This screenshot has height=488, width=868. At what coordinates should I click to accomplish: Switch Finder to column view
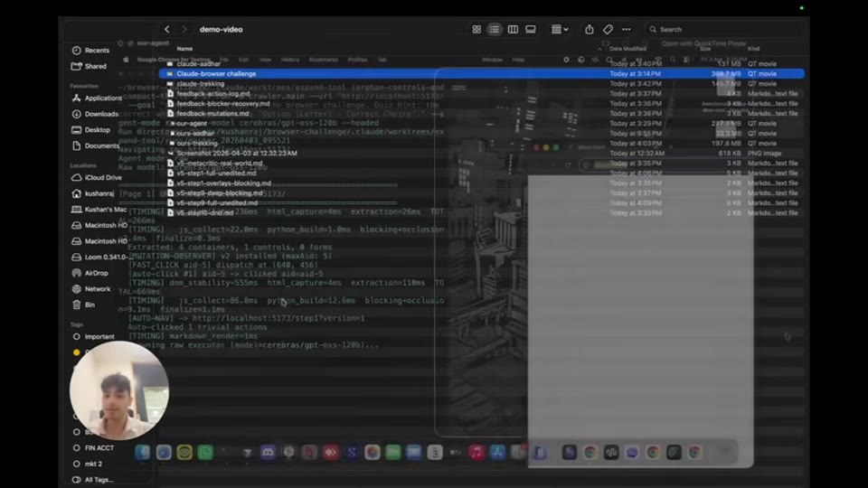[x=513, y=29]
